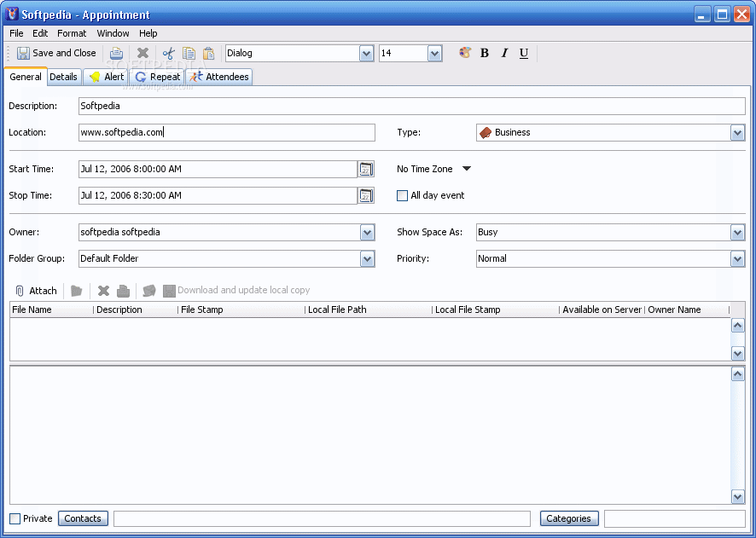Click Download and update local copy

click(x=236, y=291)
